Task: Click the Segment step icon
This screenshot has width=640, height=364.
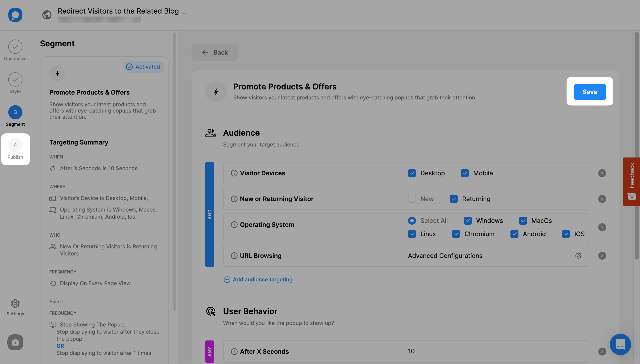Action: tap(15, 112)
